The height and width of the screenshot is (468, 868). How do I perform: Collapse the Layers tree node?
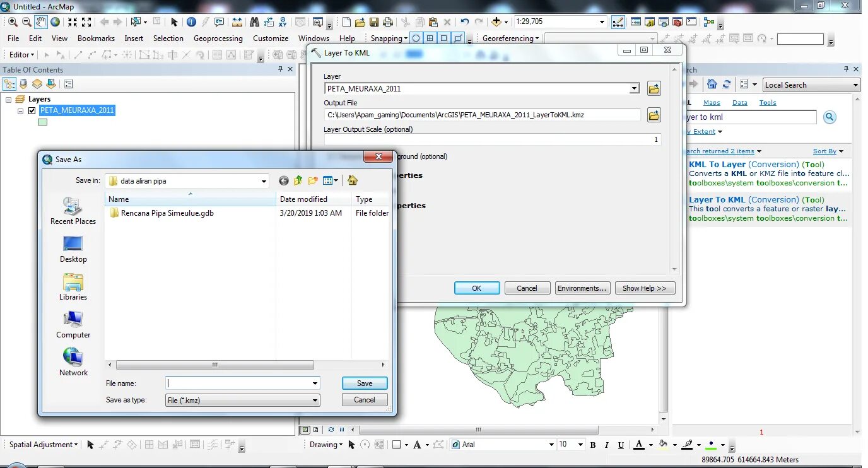9,100
